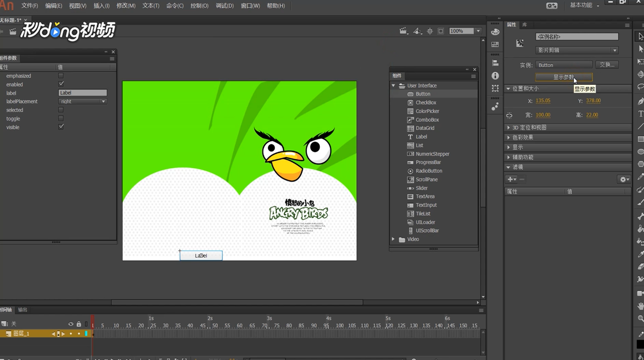
Task: Open the Components panel dots icon
Action: [495, 106]
